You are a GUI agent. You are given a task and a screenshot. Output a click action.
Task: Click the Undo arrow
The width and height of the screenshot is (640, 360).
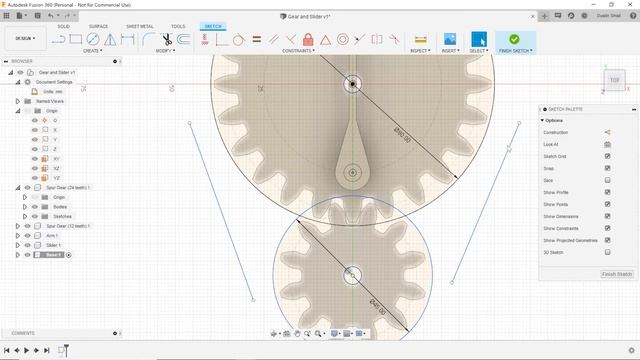(x=51, y=16)
